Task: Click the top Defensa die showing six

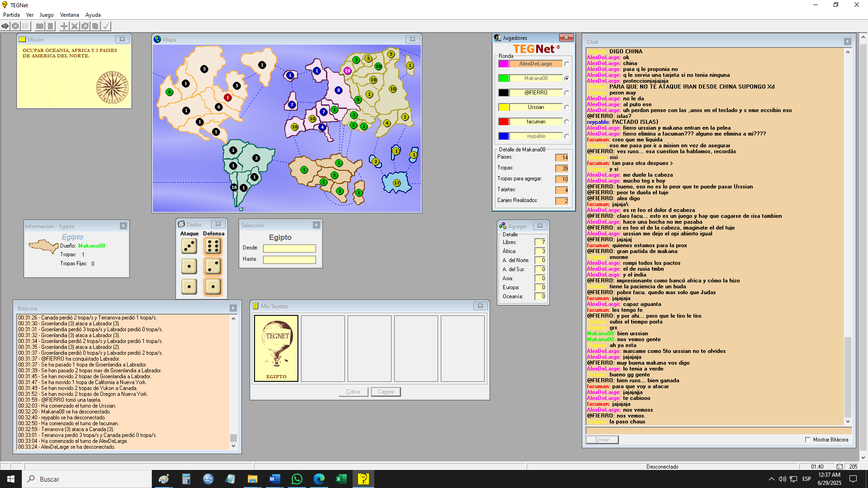Action: coord(213,246)
